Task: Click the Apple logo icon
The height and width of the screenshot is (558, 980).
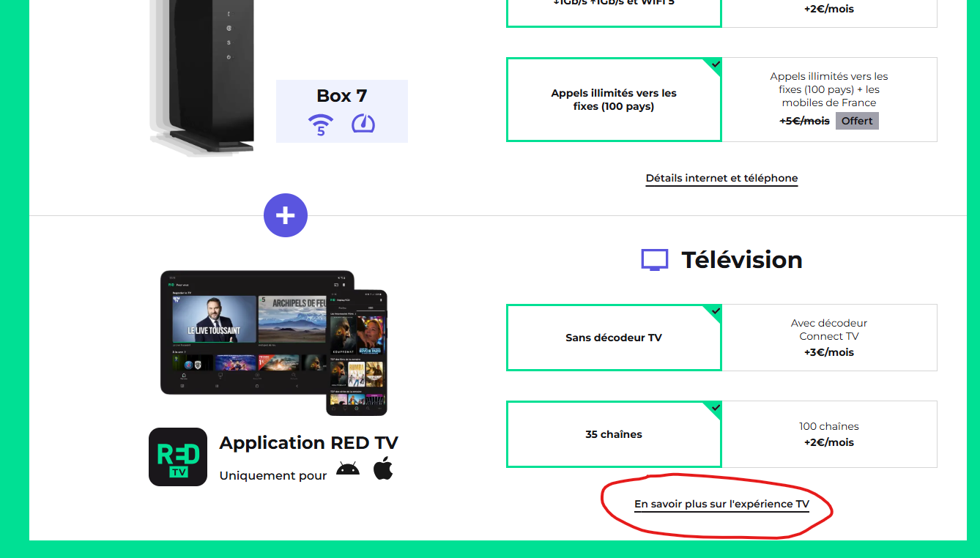Action: coord(383,468)
